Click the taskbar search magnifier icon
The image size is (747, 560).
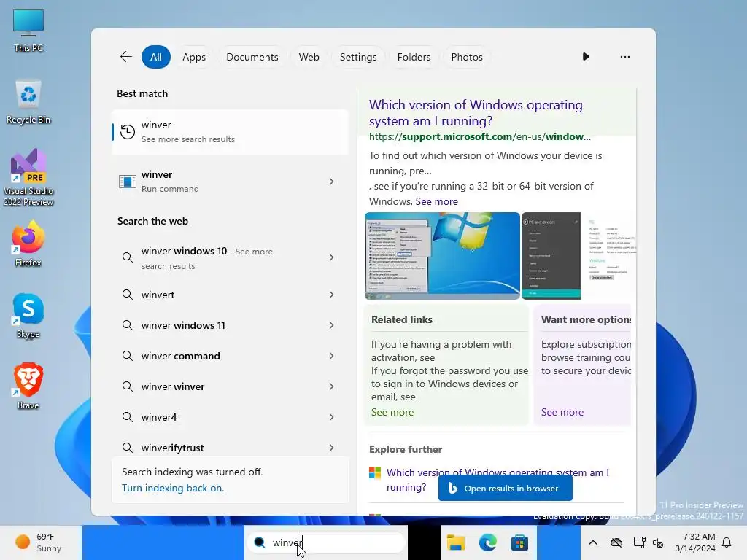tap(260, 542)
